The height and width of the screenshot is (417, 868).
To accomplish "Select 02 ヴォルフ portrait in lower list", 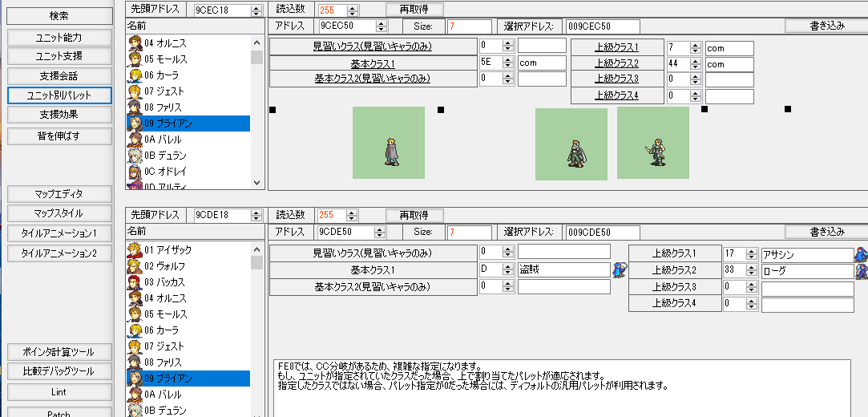I will [x=135, y=265].
